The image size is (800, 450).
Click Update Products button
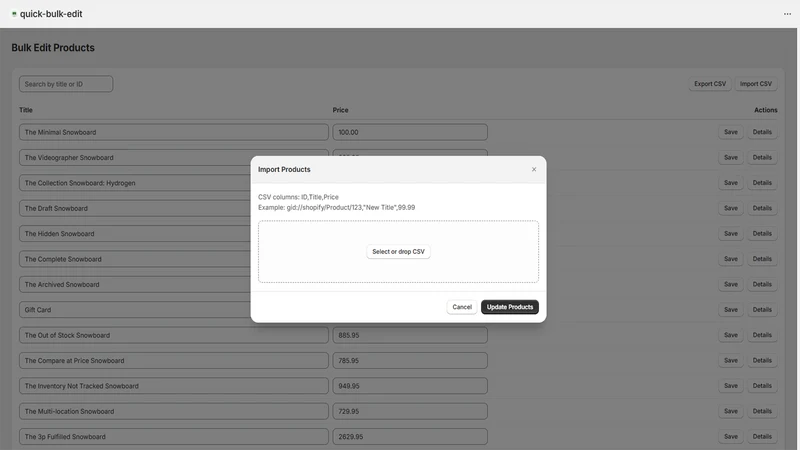[510, 307]
